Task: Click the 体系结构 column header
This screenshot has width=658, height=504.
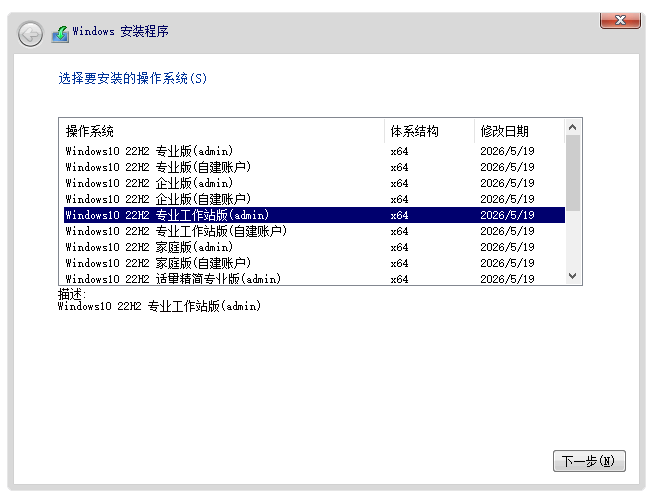Action: click(429, 131)
